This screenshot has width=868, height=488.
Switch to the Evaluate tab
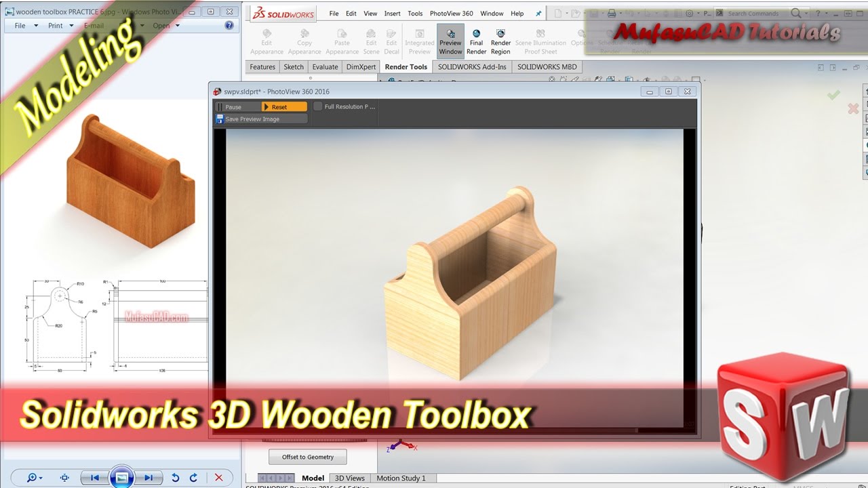(x=325, y=66)
